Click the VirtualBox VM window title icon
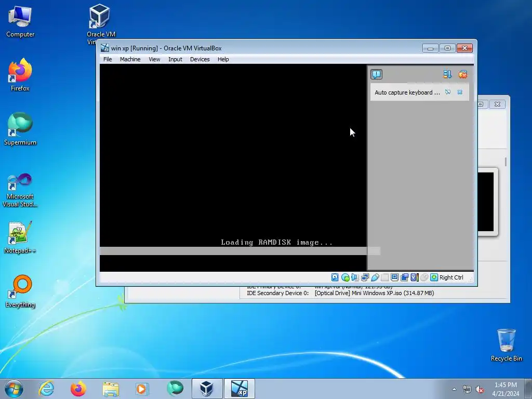This screenshot has width=532, height=399. (105, 48)
